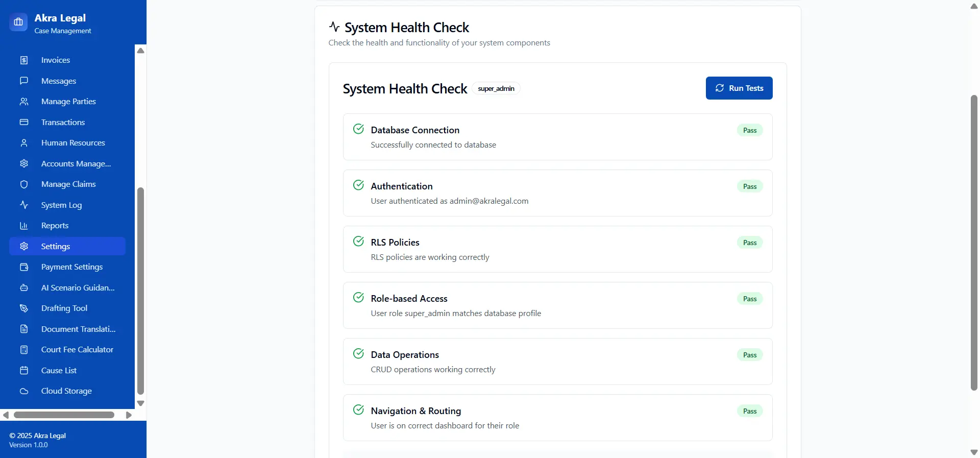Click the Cloud Storage cloud icon
The image size is (980, 458).
24,391
